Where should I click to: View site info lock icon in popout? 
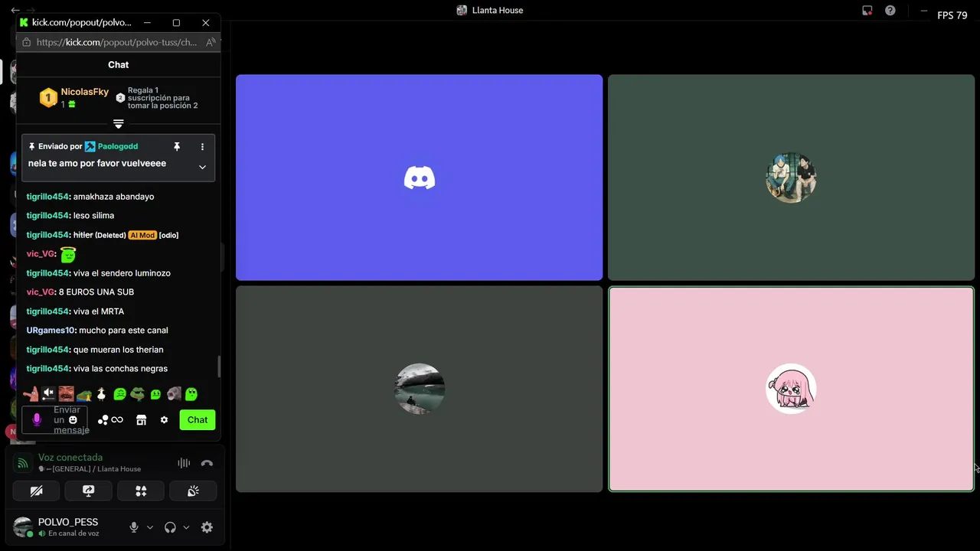point(26,43)
